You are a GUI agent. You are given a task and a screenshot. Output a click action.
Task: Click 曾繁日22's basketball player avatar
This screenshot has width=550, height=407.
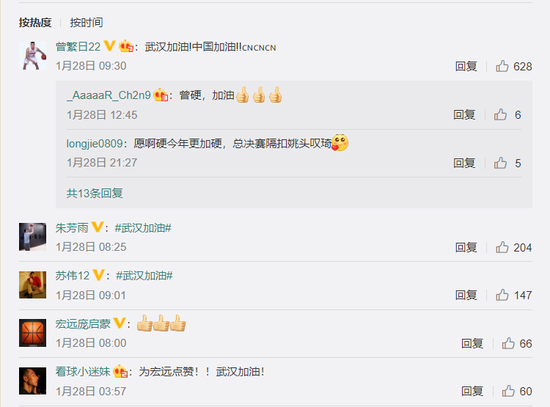pos(33,56)
